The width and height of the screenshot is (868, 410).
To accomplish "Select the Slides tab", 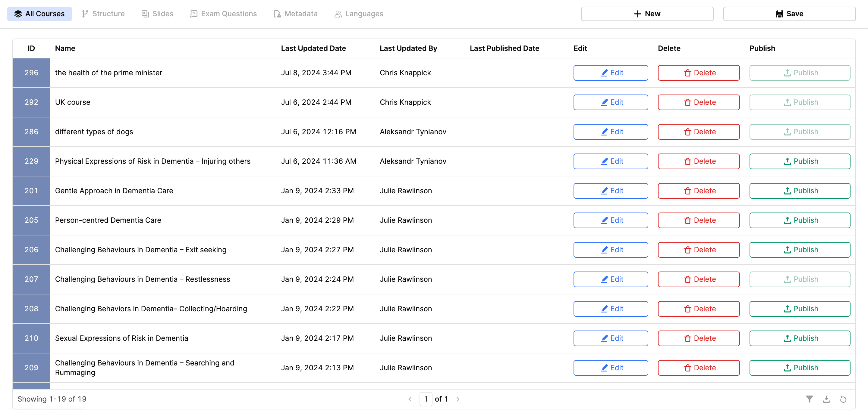I will point(157,14).
